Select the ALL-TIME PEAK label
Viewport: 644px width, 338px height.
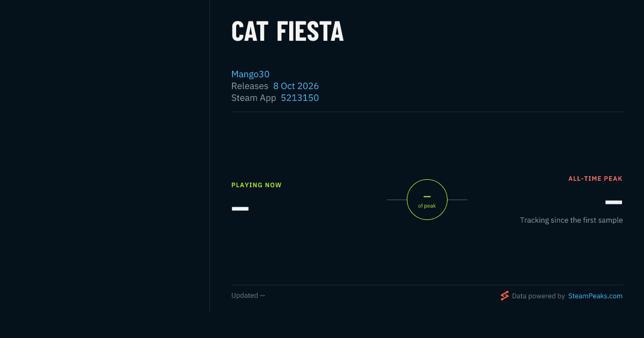click(x=595, y=179)
